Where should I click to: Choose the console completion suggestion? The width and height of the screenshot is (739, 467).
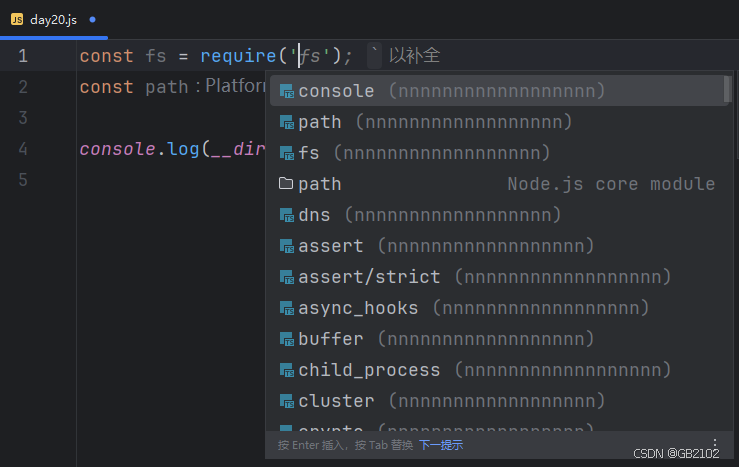coord(497,91)
